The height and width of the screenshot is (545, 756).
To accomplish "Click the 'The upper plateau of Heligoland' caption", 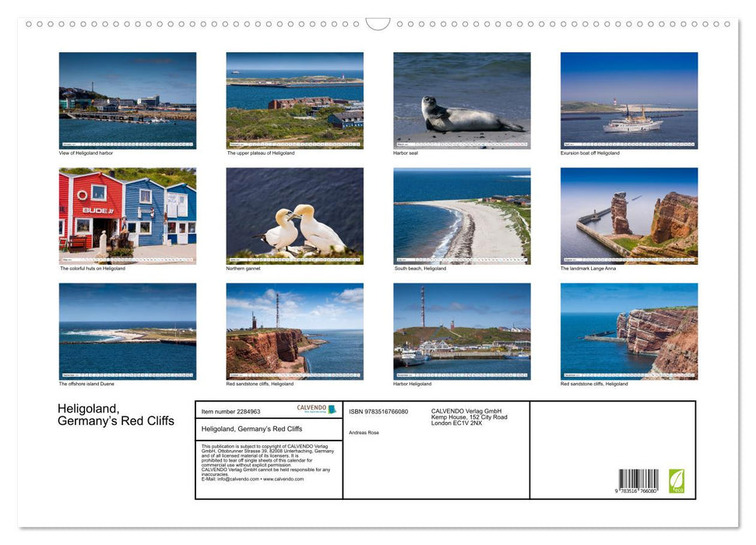I will (x=260, y=153).
